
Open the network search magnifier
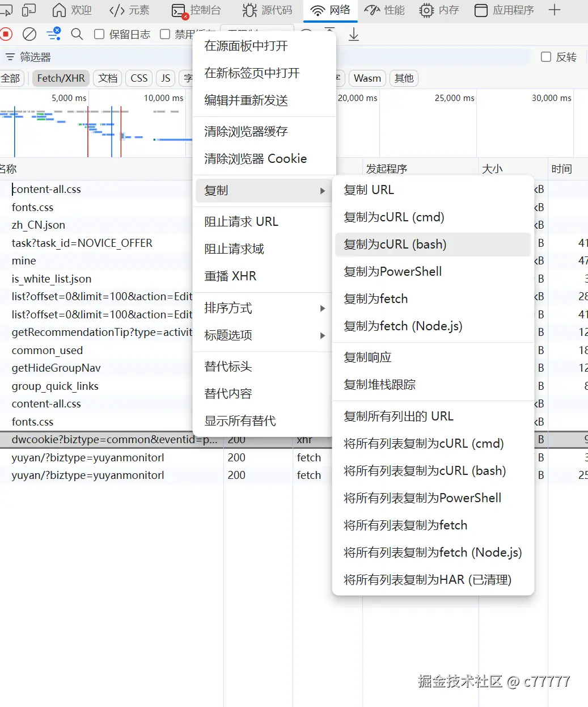click(x=77, y=34)
